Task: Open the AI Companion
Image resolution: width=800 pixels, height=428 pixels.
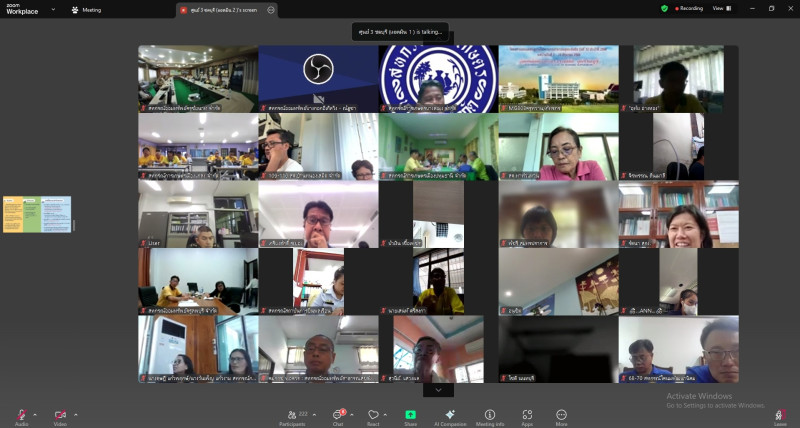Action: coord(450,417)
